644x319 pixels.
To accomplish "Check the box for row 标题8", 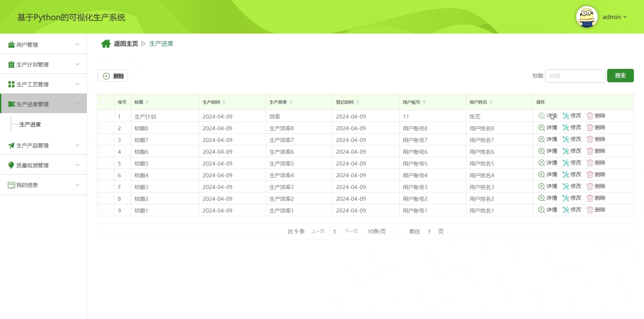I will (103, 129).
